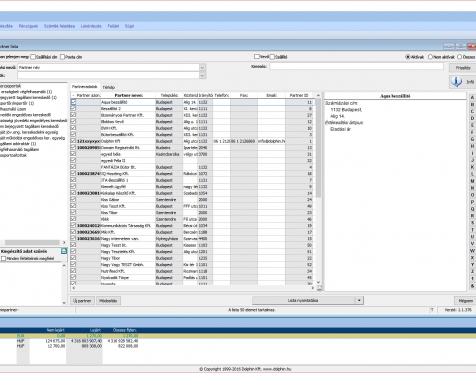Sort by the Email column header
The height and width of the screenshot is (373, 476).
point(271,95)
